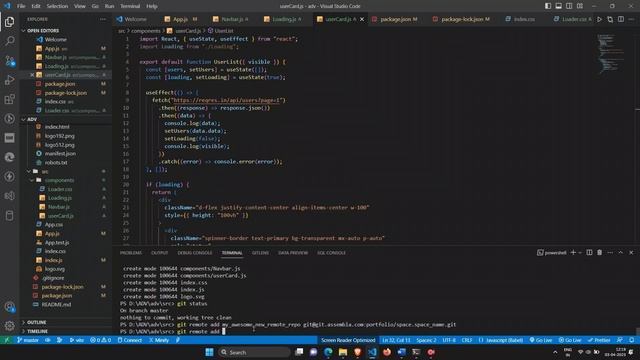Close userCard.js in Open Editors list
The height and width of the screenshot is (360, 640).
click(32, 75)
